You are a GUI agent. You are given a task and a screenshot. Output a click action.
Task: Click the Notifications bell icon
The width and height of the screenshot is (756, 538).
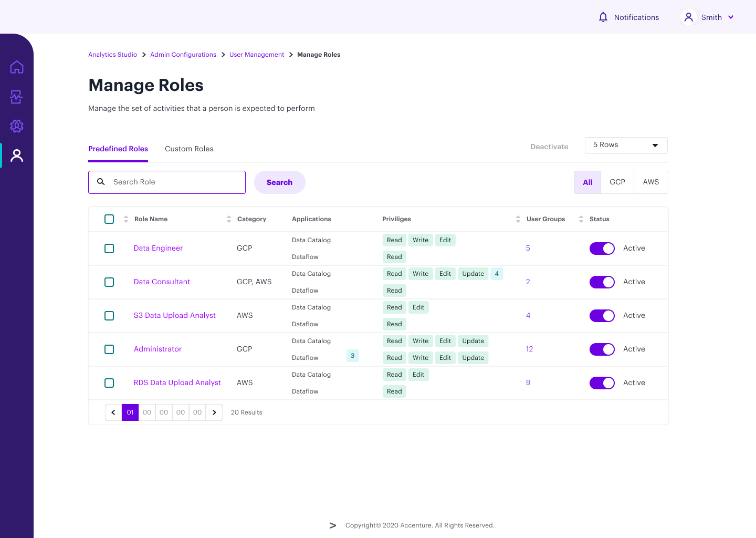[603, 17]
